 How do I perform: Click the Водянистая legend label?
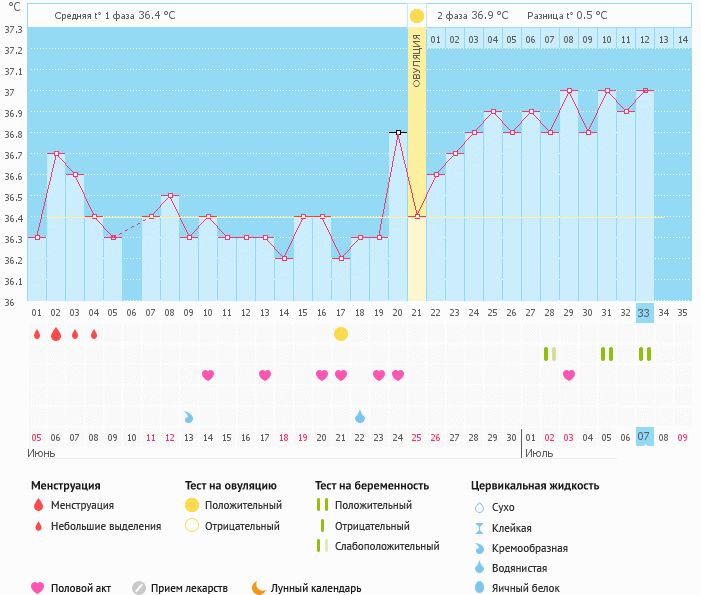(519, 568)
